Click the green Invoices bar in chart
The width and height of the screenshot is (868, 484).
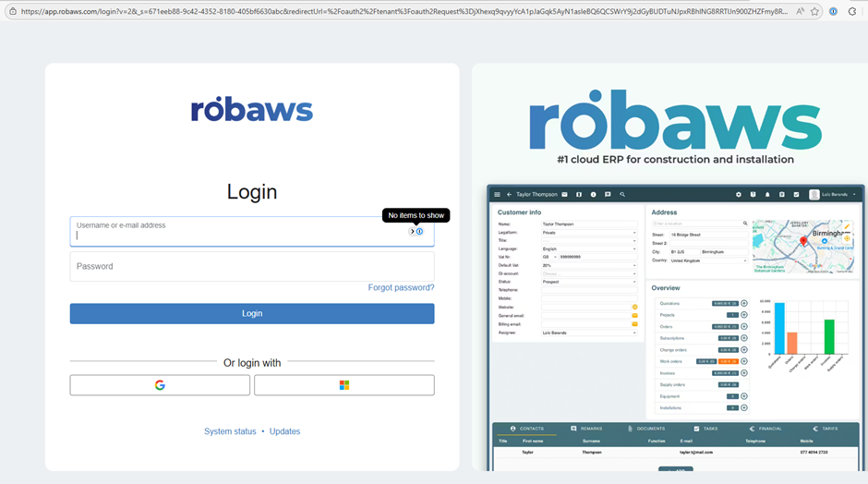829,337
